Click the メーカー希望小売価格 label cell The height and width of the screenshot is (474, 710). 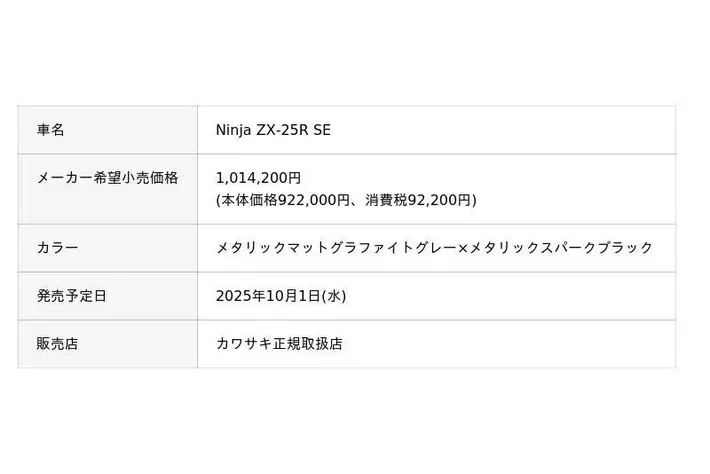coord(107,178)
